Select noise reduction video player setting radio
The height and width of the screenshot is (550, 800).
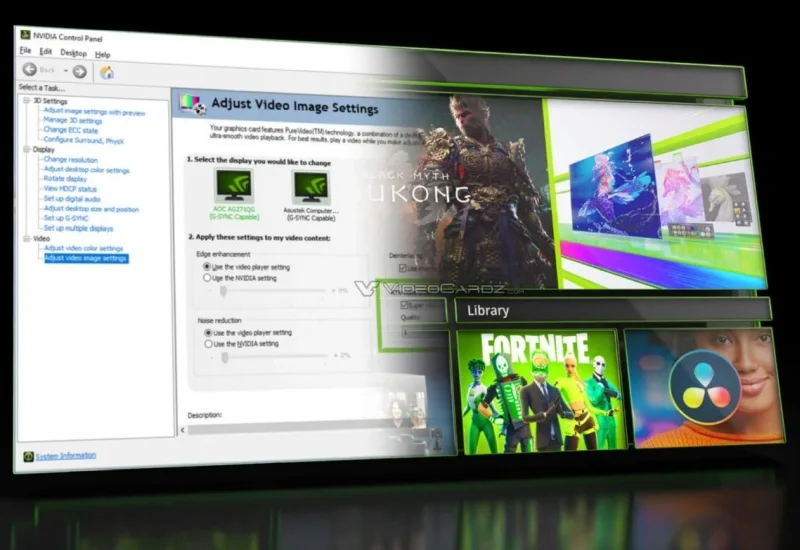(208, 332)
